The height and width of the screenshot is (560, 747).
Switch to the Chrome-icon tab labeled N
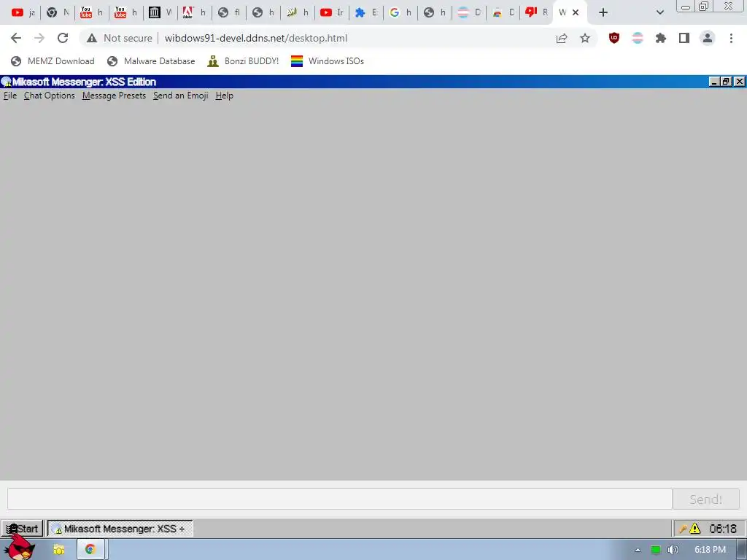coord(58,12)
